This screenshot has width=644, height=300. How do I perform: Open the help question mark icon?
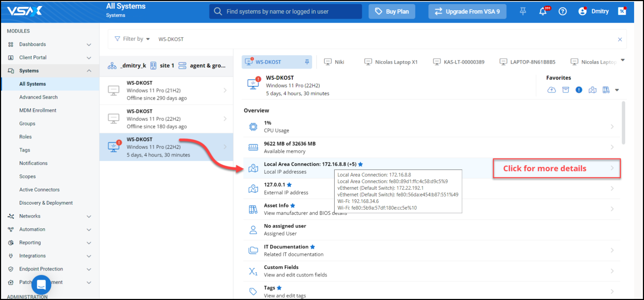coord(562,11)
